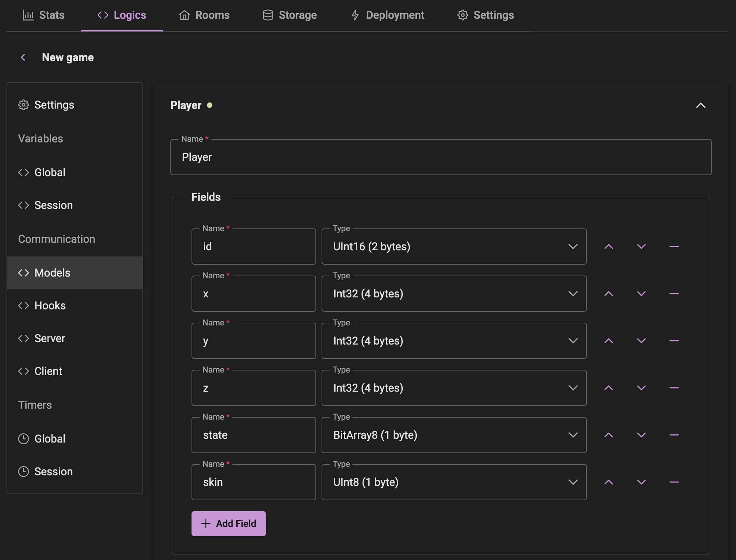Move the z field up
The width and height of the screenshot is (736, 560).
(609, 388)
